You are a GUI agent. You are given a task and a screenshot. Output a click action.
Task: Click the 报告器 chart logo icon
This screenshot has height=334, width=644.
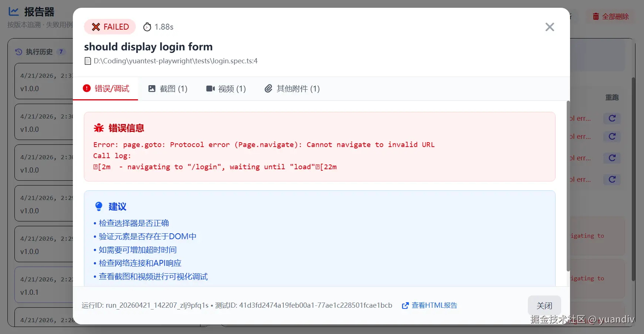point(14,12)
